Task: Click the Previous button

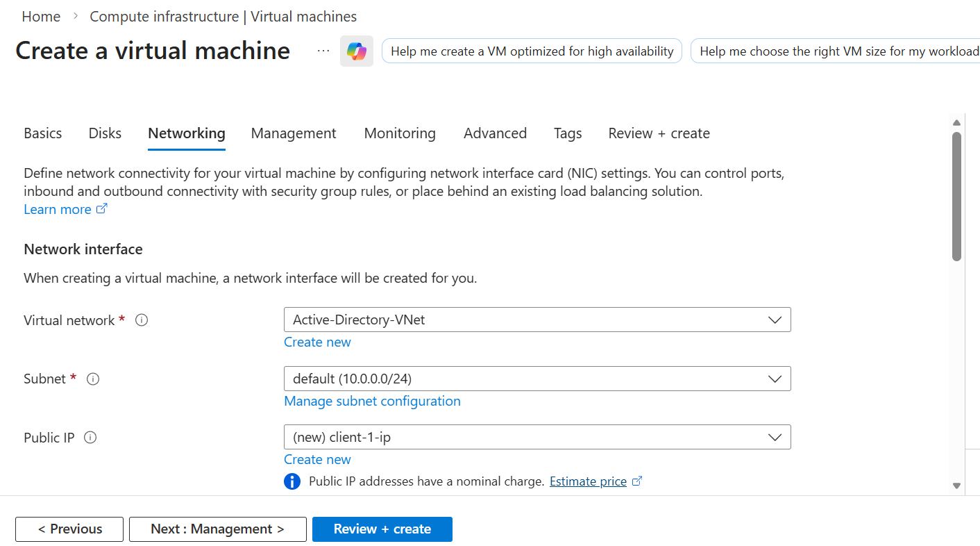Action: (x=69, y=529)
